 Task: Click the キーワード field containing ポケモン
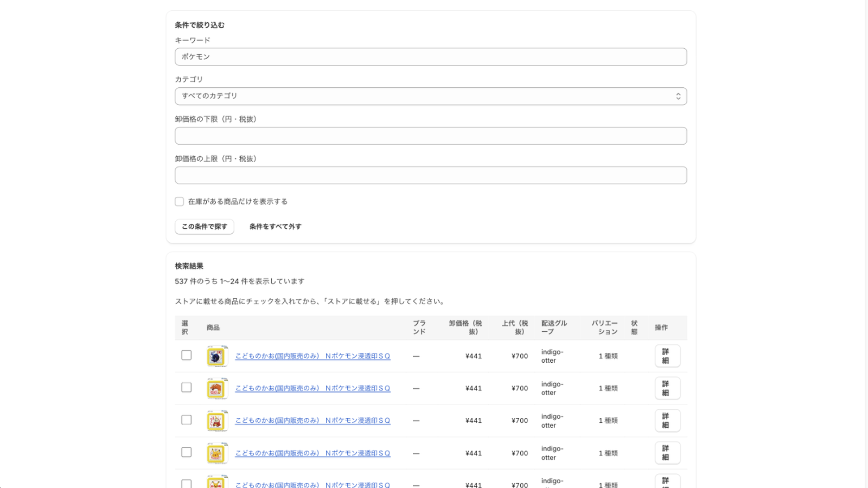point(431,57)
